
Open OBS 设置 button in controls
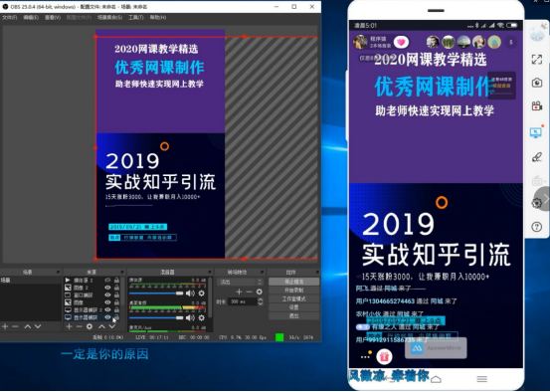pos(294,307)
